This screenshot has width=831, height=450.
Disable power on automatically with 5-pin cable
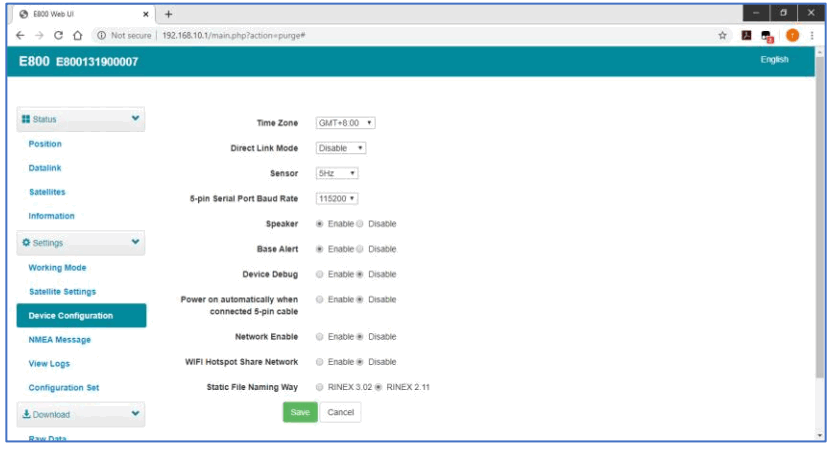tap(360, 299)
